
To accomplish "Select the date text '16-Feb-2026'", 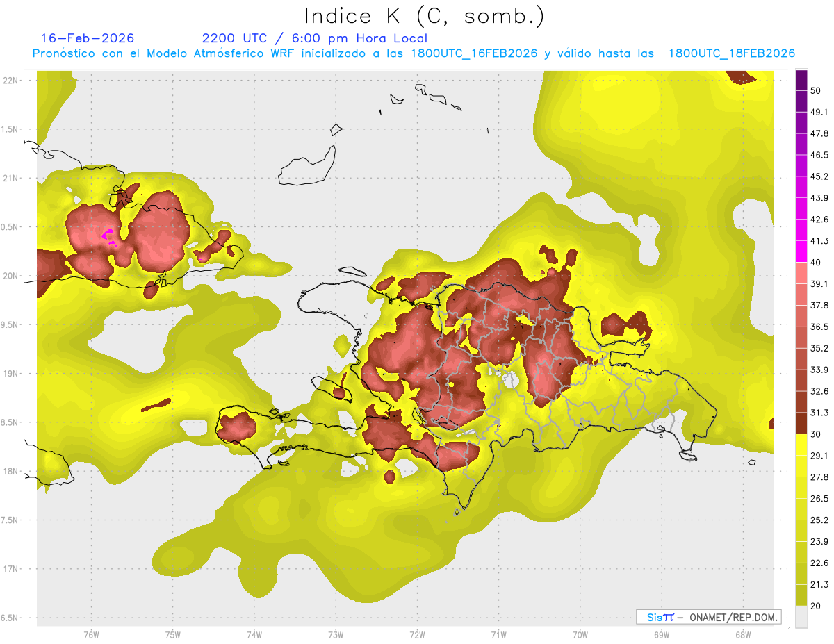I will pos(88,38).
